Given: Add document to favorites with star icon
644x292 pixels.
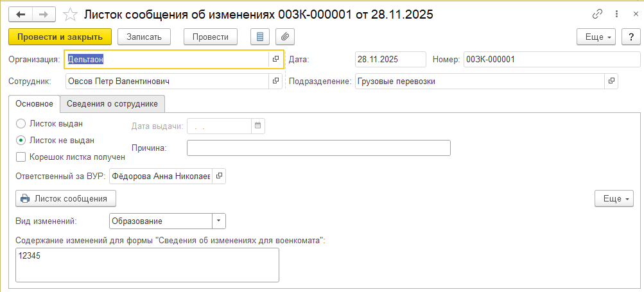Looking at the screenshot, I should [x=72, y=14].
